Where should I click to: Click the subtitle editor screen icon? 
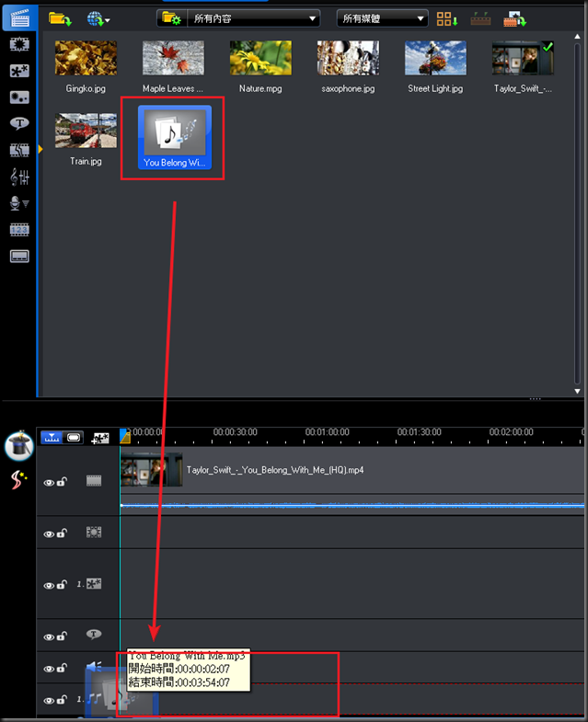pyautogui.click(x=19, y=256)
